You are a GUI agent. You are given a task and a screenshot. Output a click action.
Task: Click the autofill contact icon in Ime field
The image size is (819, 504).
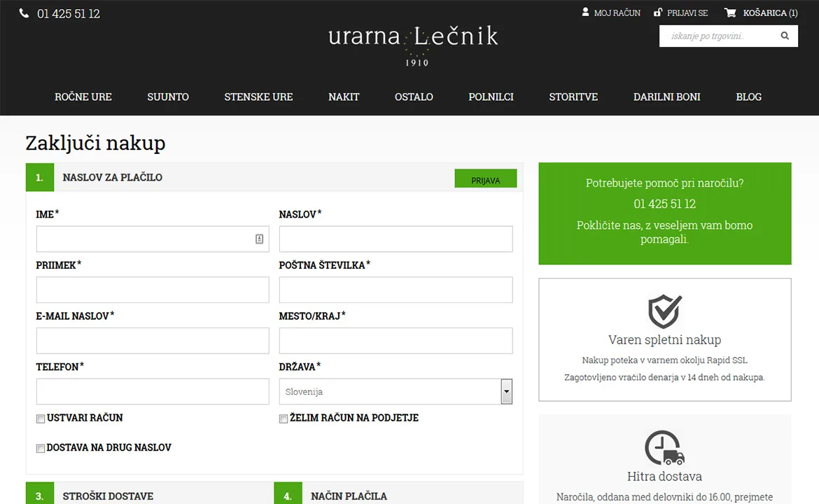click(x=259, y=239)
